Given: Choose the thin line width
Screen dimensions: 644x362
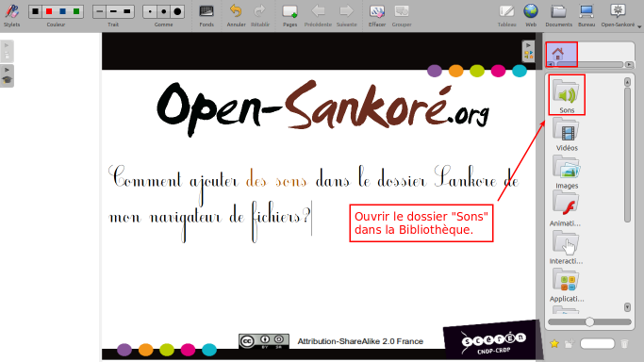Looking at the screenshot, I should (x=100, y=11).
